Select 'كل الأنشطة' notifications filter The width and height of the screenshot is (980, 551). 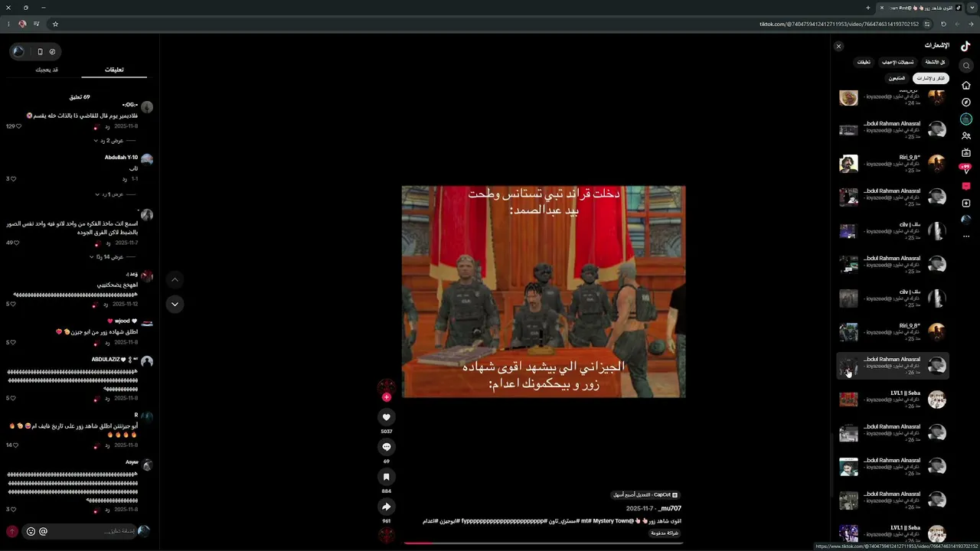tap(935, 62)
